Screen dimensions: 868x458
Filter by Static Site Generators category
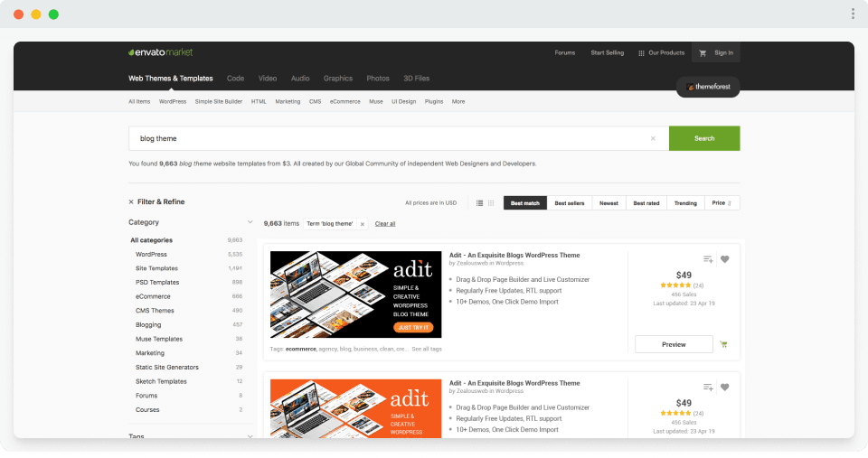coord(166,368)
